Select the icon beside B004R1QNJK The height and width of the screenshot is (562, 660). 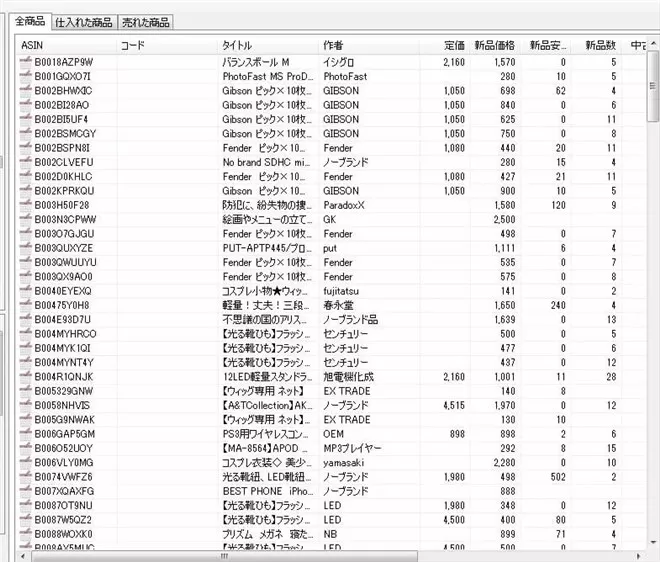pos(26,377)
